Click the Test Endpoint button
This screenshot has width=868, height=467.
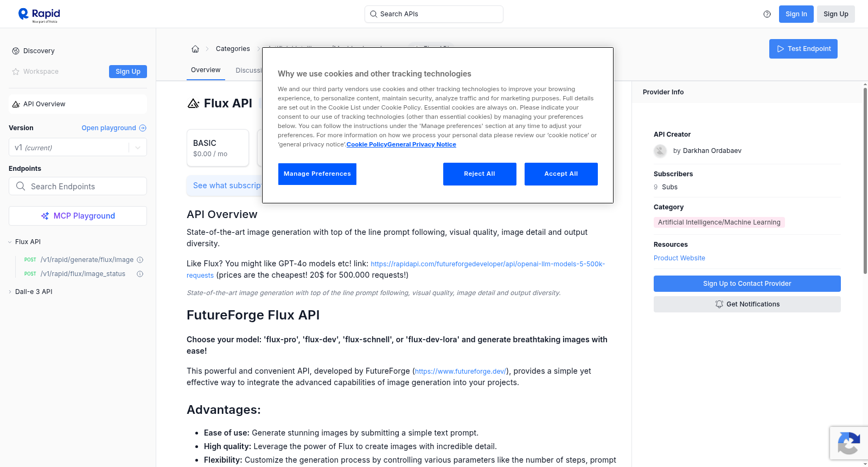pyautogui.click(x=803, y=49)
